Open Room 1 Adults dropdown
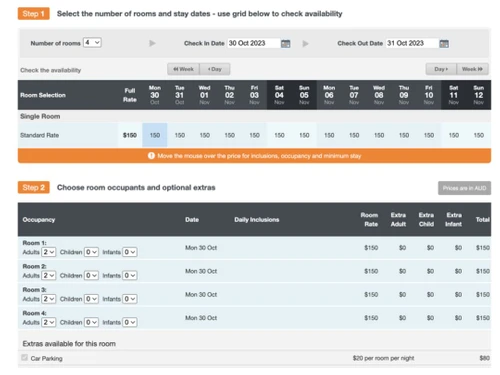The width and height of the screenshot is (500, 375). pyautogui.click(x=48, y=252)
